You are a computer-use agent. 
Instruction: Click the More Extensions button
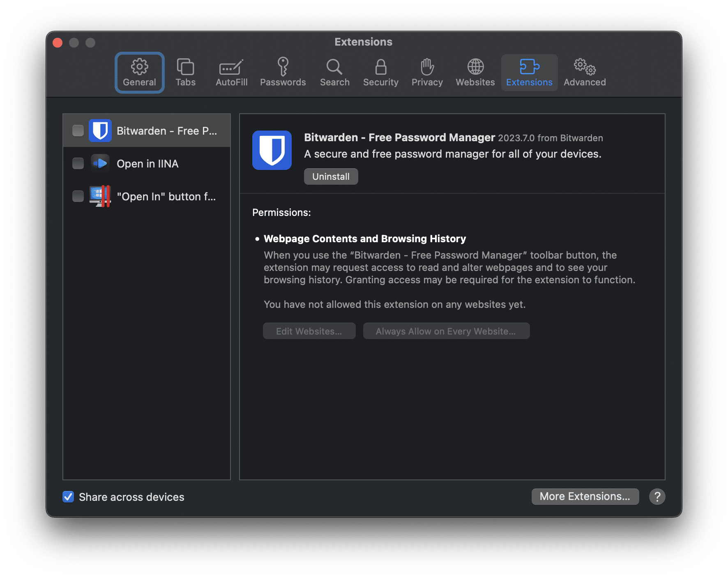tap(585, 496)
